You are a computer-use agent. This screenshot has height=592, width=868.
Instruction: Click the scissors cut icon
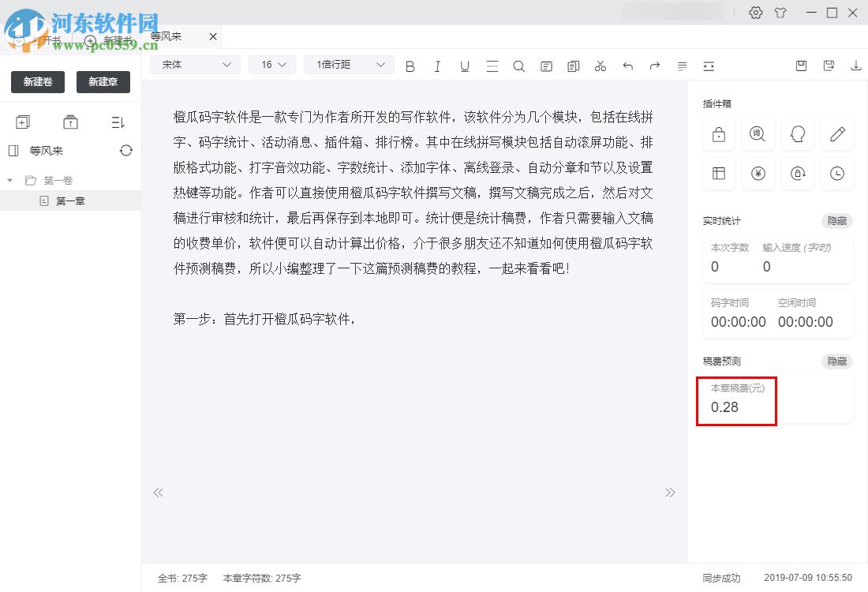coord(600,66)
